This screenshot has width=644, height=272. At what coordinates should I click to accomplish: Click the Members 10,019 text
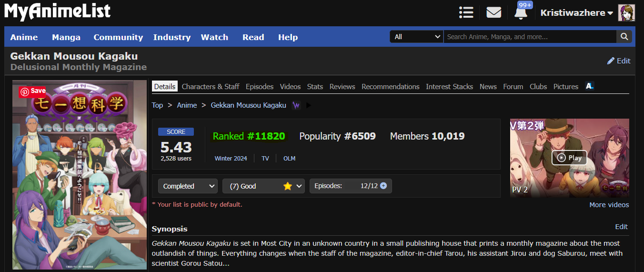coord(427,136)
